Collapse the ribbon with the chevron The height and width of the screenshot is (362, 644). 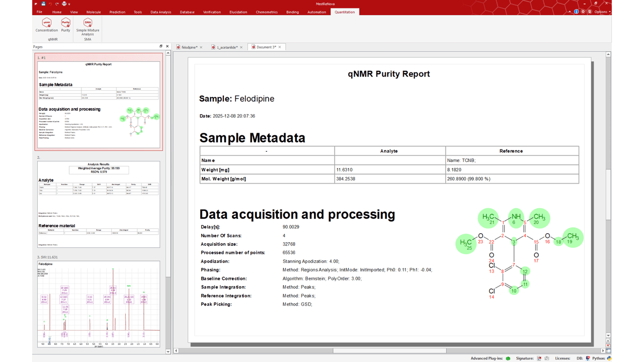tap(570, 12)
